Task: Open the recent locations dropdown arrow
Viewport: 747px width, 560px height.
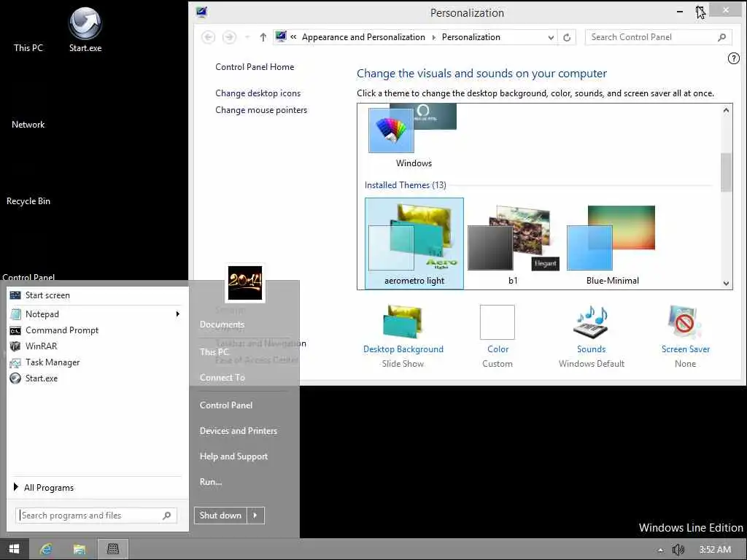Action: pyautogui.click(x=247, y=37)
